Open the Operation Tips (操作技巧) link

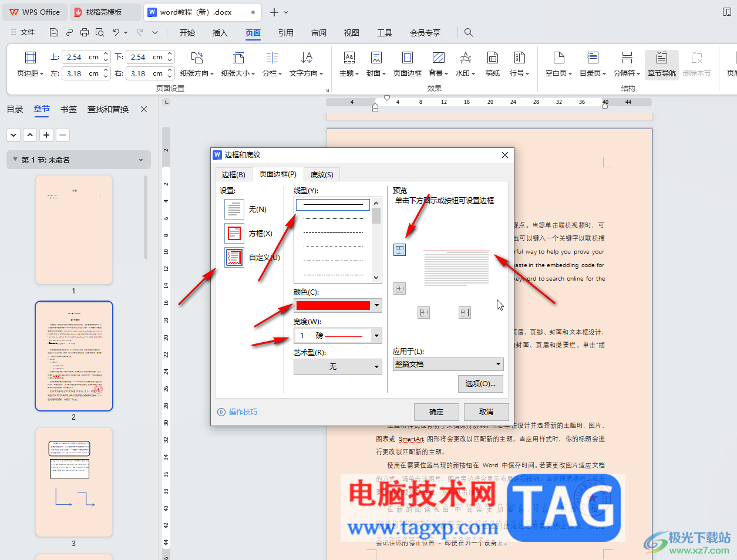point(243,411)
